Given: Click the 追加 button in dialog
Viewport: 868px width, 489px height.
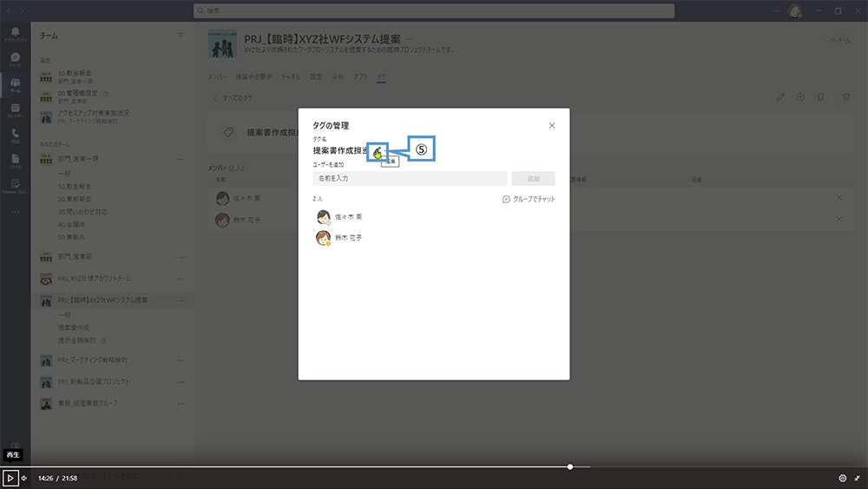Looking at the screenshot, I should pos(533,178).
